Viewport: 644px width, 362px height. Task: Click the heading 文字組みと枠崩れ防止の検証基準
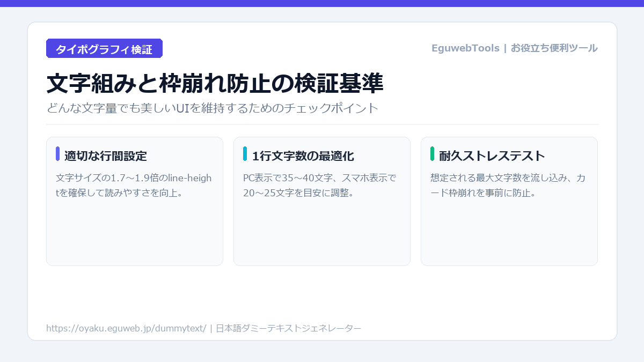(x=215, y=84)
